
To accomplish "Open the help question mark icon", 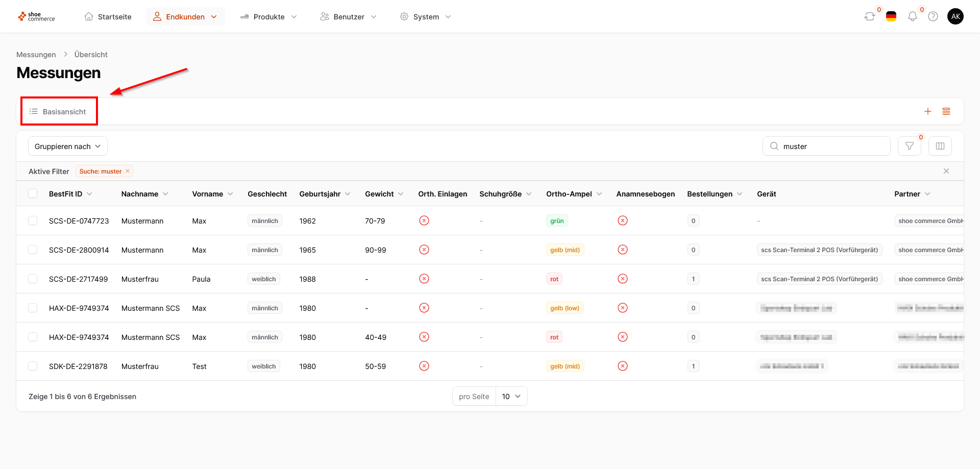I will 933,16.
